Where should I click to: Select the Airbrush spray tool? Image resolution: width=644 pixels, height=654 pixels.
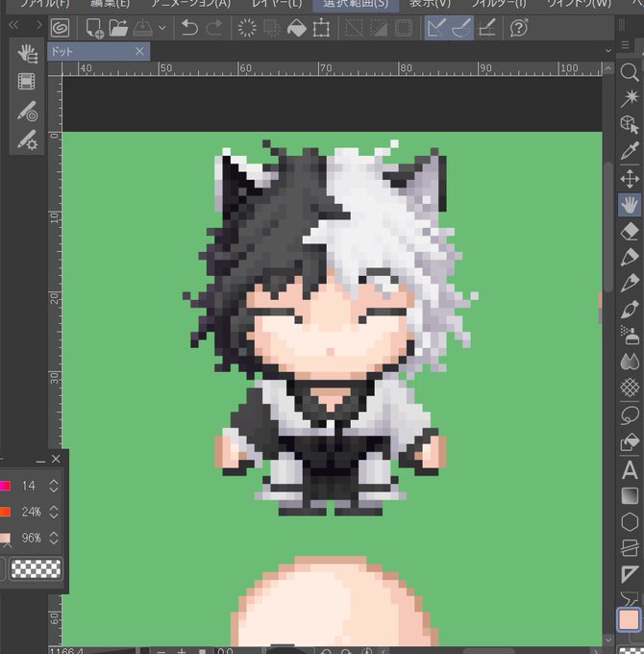click(x=630, y=336)
